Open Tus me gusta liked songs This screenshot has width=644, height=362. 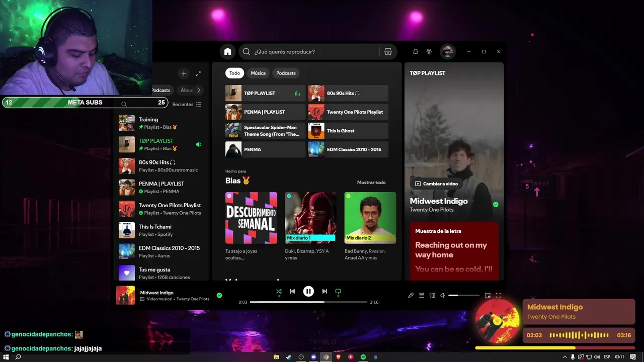pos(162,273)
